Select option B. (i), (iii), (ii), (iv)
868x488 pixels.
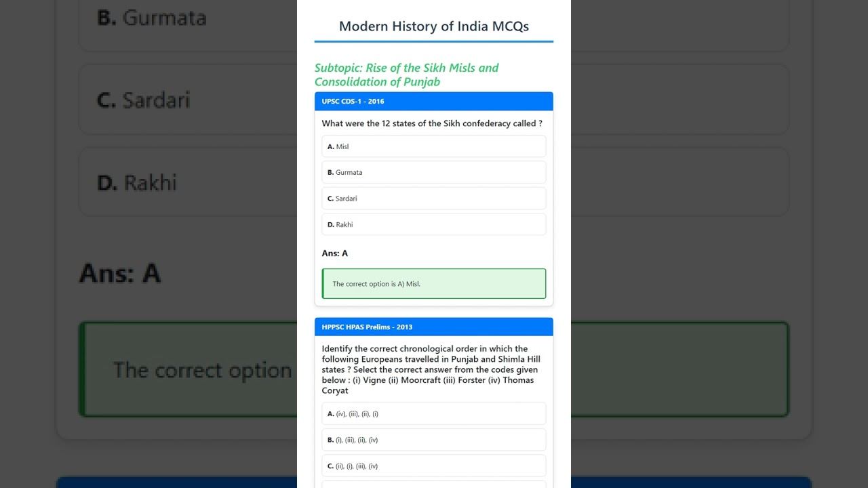(x=434, y=440)
